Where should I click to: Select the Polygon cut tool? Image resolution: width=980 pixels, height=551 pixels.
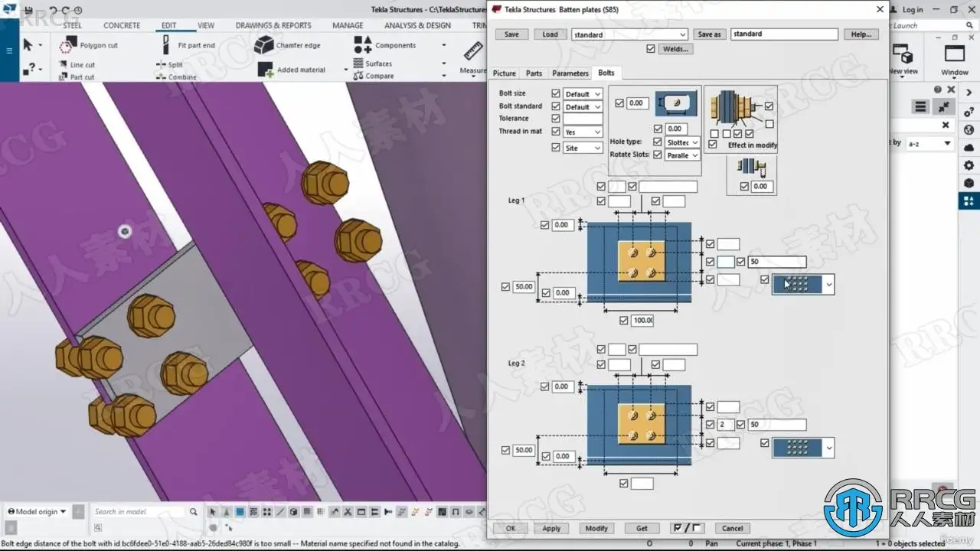pos(89,45)
